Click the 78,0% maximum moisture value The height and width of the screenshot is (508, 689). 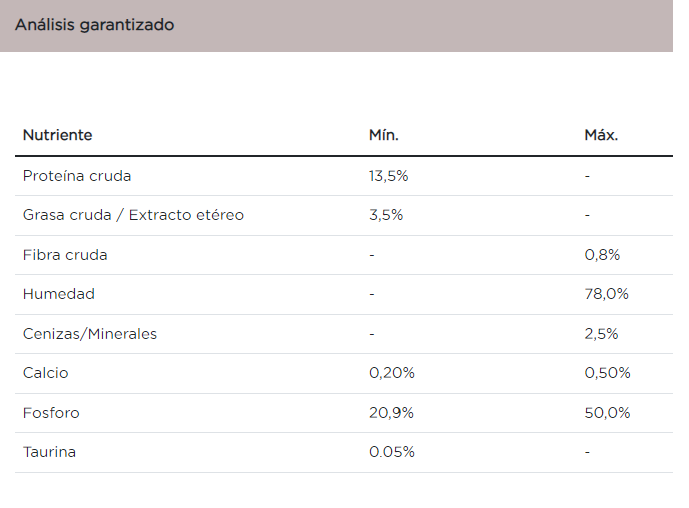(x=606, y=294)
